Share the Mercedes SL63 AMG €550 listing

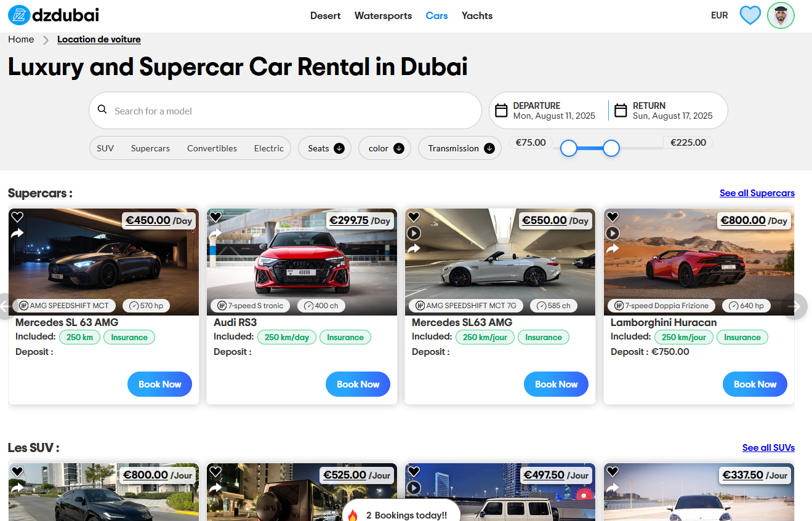pyautogui.click(x=414, y=248)
